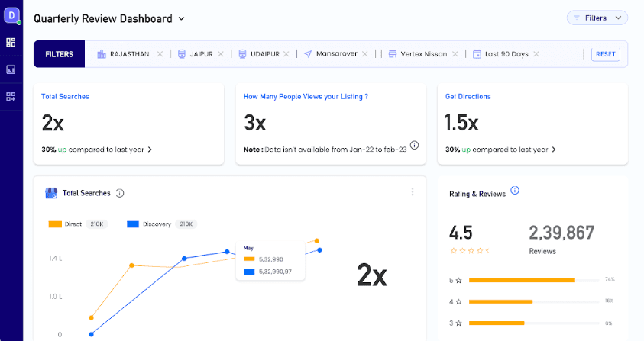The height and width of the screenshot is (341, 644).
Task: Click the info icon next to Total Searches chart
Action: (x=120, y=193)
